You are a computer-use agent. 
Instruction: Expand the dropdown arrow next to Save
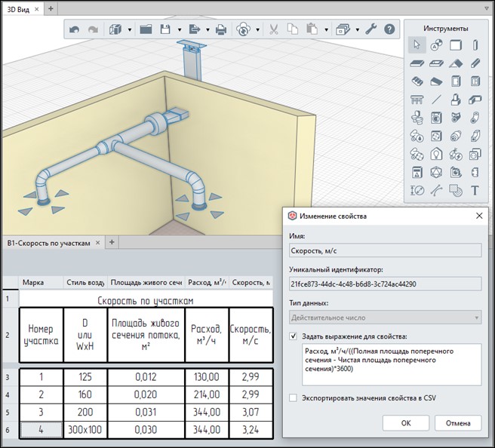180,30
